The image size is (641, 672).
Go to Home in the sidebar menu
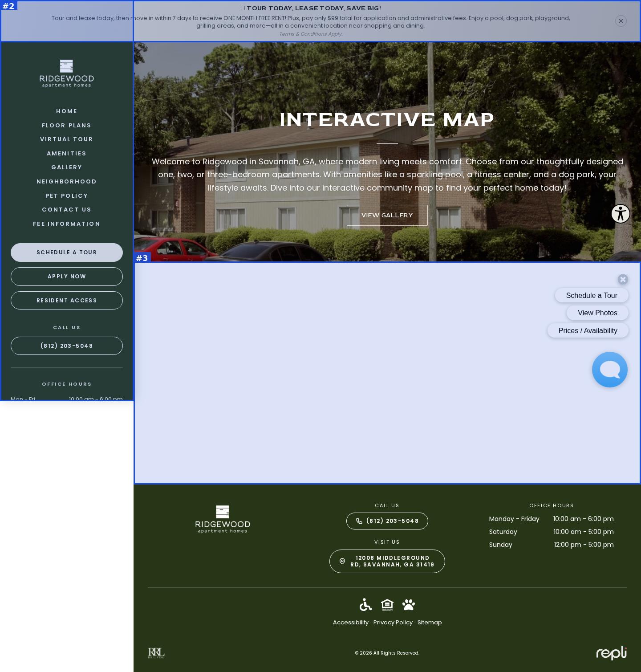click(x=67, y=111)
